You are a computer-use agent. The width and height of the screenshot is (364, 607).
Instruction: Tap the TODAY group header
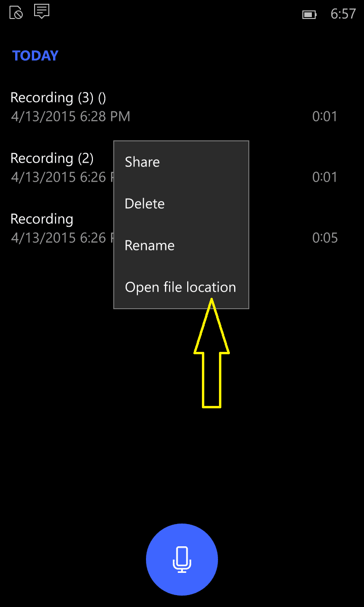tap(35, 56)
